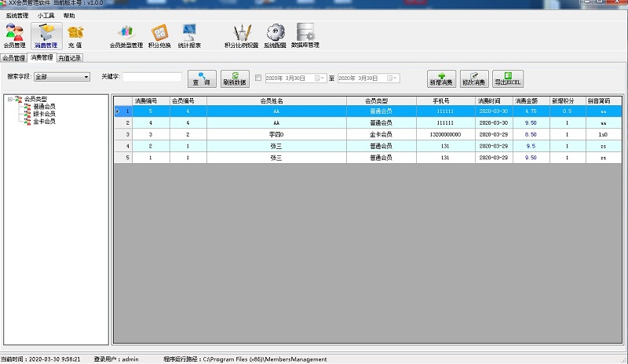This screenshot has height=364, width=628.
Task: Click the 充值 coins icon
Action: (x=75, y=36)
